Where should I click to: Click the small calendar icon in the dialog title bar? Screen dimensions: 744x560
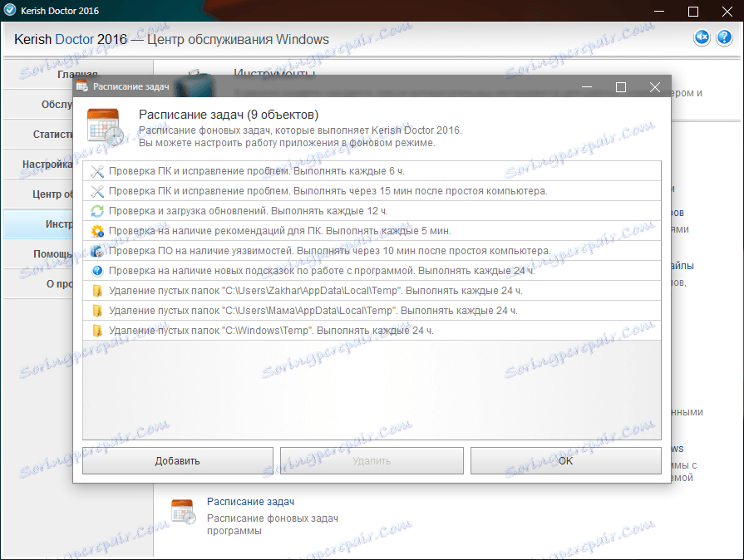(82, 86)
